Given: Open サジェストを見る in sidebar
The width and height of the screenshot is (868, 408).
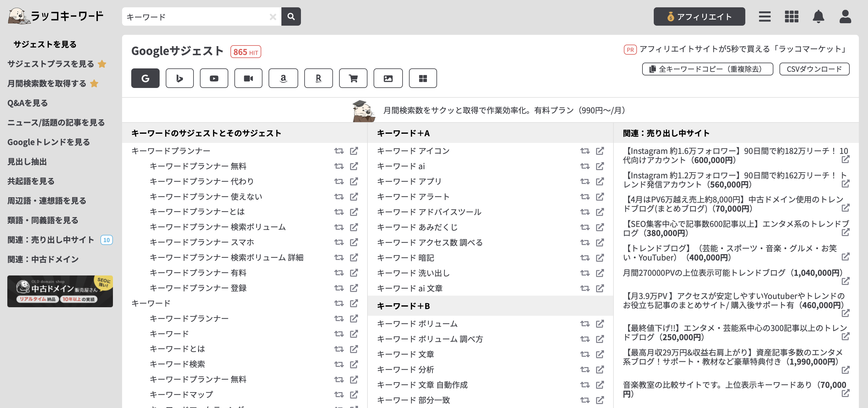Looking at the screenshot, I should click(x=45, y=44).
